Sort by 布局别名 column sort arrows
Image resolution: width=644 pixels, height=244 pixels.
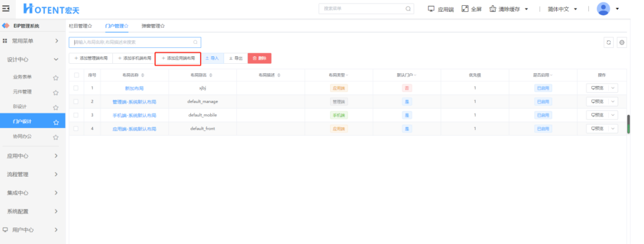point(211,75)
